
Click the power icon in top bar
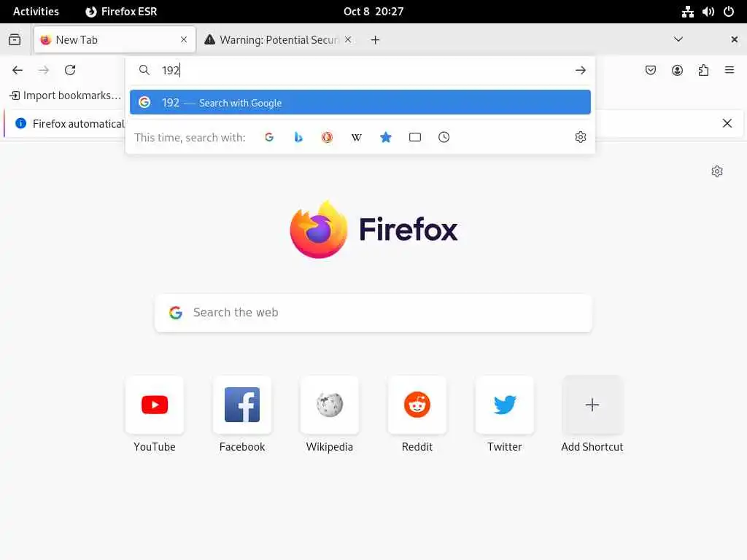[x=729, y=12]
